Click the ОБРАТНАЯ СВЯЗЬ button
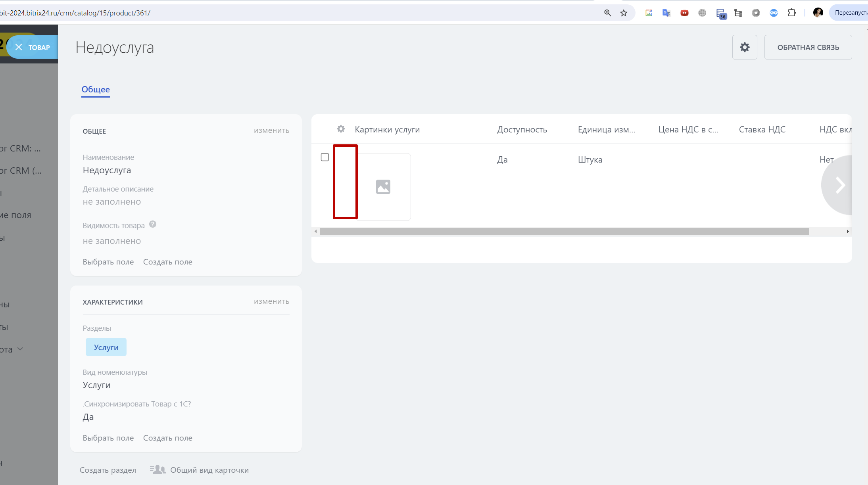The image size is (868, 485). click(x=808, y=47)
